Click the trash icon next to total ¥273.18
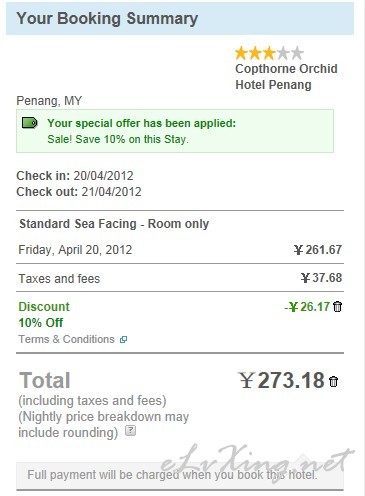Viewport: 365px width, 496px height. [333, 381]
